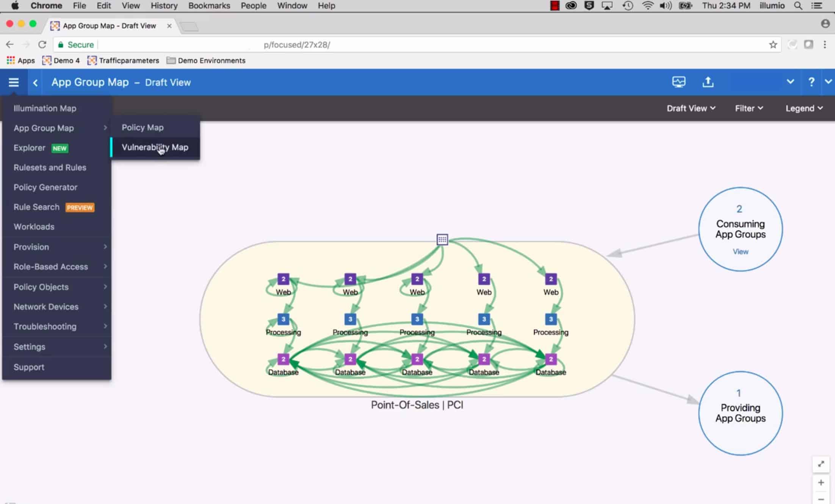Click the fourth Processing node
Image resolution: width=835 pixels, height=504 pixels.
click(x=484, y=319)
